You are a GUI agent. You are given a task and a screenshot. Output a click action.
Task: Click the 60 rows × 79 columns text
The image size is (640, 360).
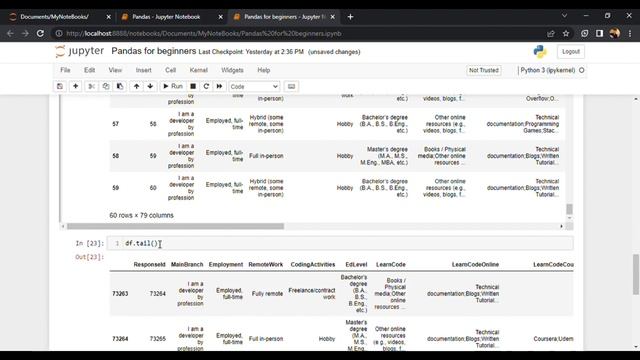click(141, 215)
